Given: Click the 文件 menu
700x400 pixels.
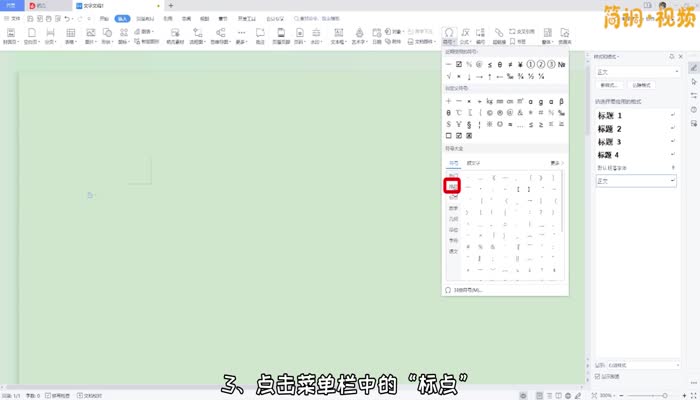Looking at the screenshot, I should (12, 18).
